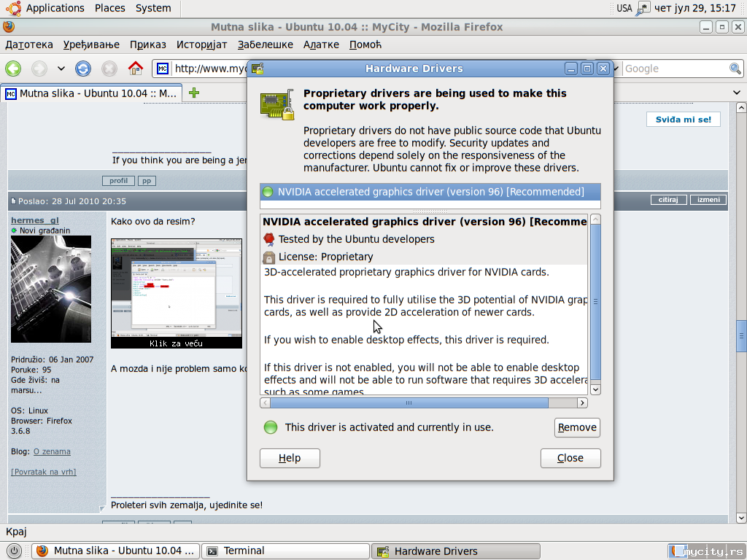747x560 pixels.
Task: Click shutdown power icon in bottom panel
Action: point(14,551)
